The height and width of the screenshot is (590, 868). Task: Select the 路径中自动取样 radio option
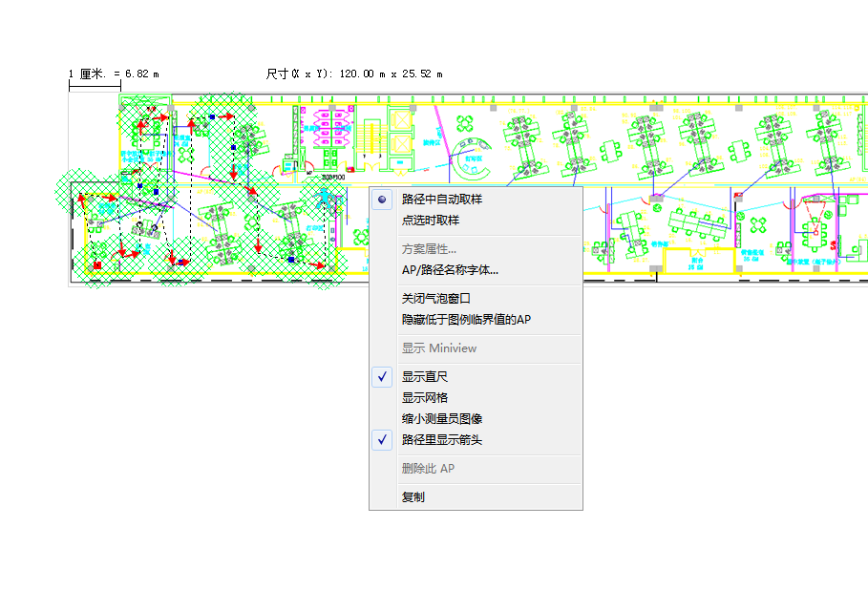pos(441,200)
